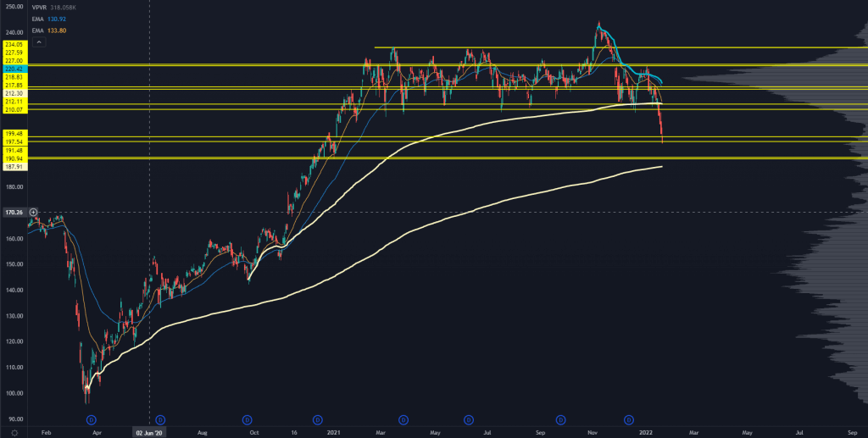Image resolution: width=868 pixels, height=438 pixels.
Task: Click the 170.26 crosshair price label
Action: click(13, 212)
